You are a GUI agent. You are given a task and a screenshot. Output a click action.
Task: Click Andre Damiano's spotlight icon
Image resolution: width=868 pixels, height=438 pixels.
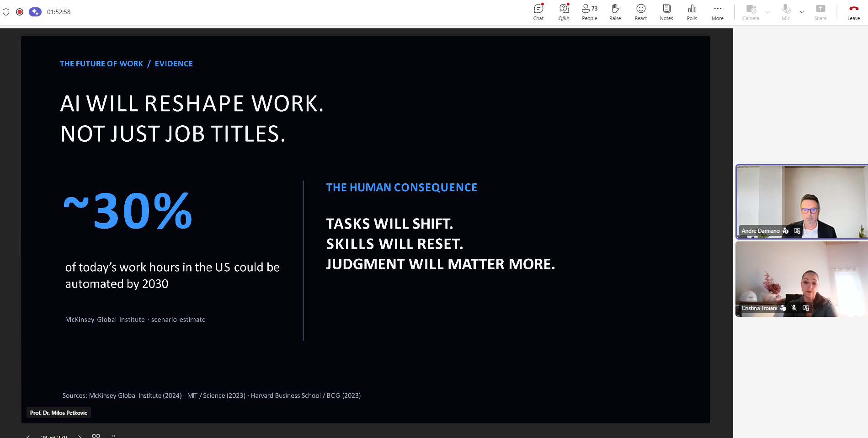point(797,231)
